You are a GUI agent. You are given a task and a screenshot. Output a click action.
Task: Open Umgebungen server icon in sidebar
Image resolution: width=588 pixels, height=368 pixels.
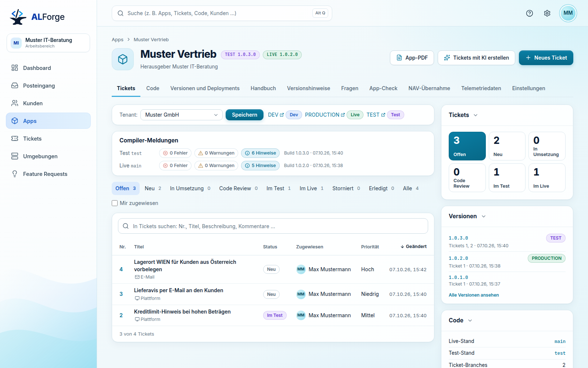pyautogui.click(x=15, y=156)
